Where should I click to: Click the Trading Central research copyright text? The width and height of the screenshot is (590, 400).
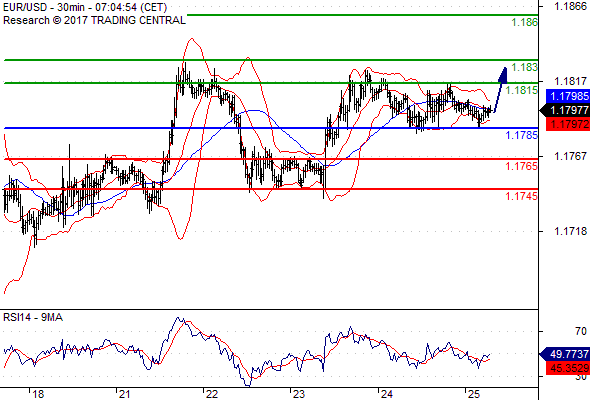point(94,20)
